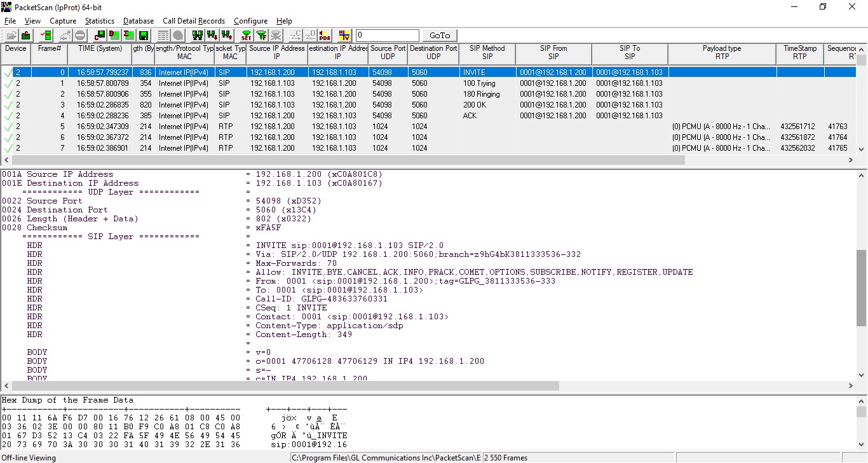The width and height of the screenshot is (868, 463).
Task: Click the grey table grid toolbar icon
Action: [x=163, y=36]
